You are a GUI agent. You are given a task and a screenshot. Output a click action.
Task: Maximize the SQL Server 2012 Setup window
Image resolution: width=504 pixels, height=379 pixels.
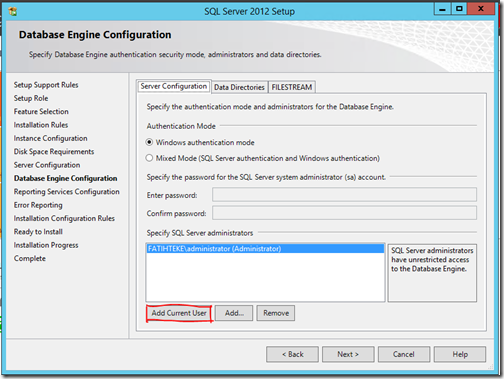coord(459,9)
